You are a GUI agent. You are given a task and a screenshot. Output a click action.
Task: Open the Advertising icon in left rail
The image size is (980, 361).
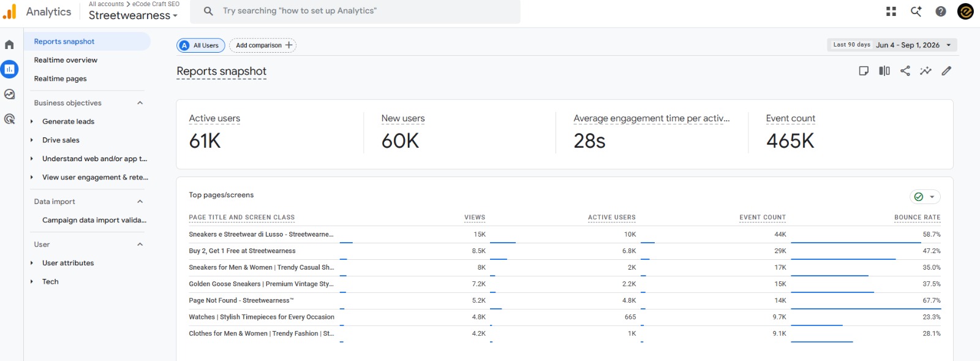(9, 119)
